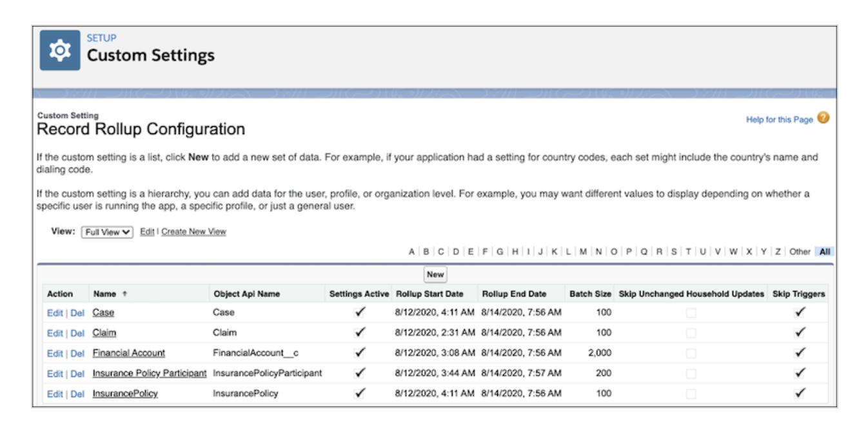Filter list by letter F
868x433 pixels.
[x=485, y=252]
